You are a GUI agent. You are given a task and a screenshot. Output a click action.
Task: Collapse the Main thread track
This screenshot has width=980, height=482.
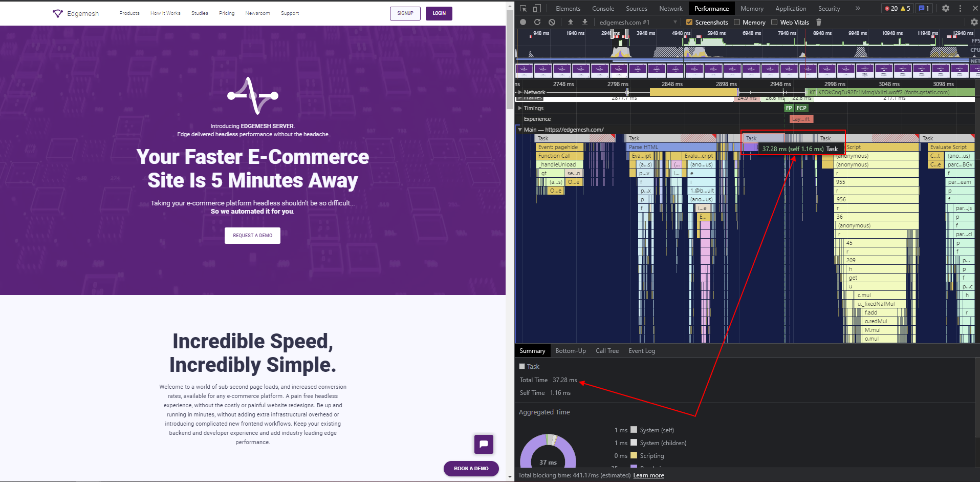pos(520,130)
